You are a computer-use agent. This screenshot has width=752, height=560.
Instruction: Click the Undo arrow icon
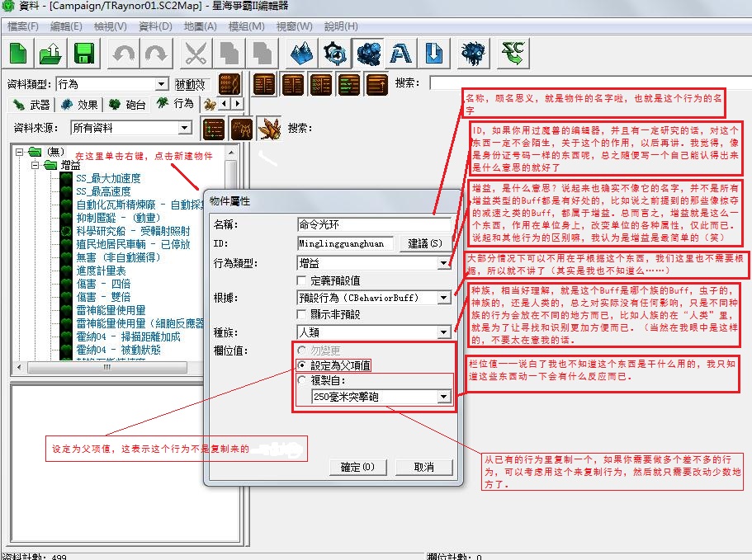tap(124, 53)
